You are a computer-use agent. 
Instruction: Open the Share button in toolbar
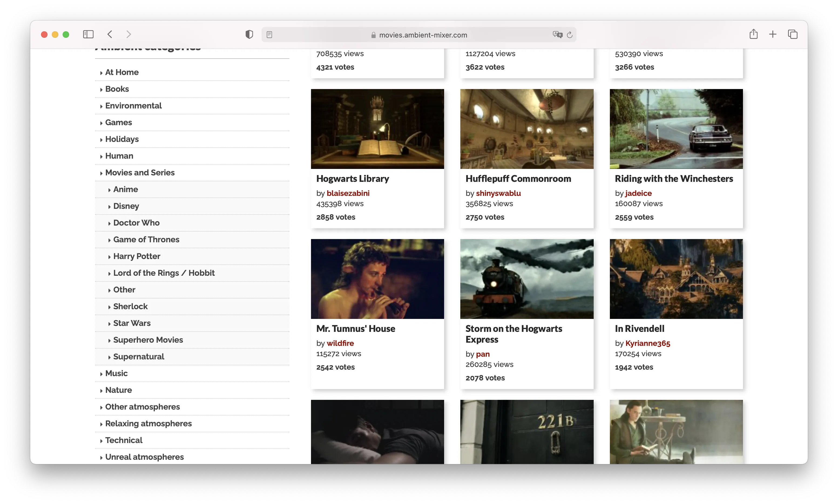pos(753,34)
